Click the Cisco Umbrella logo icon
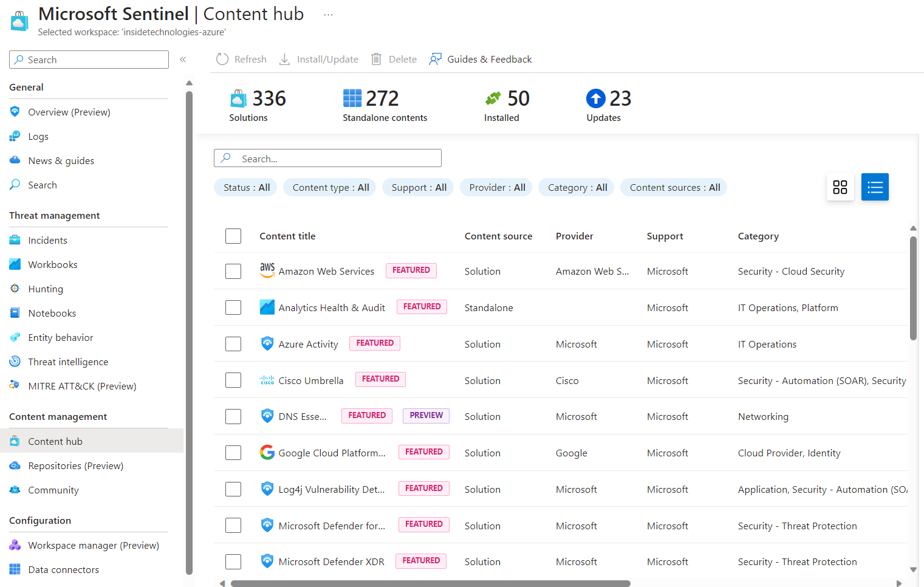924x587 pixels. tap(267, 380)
